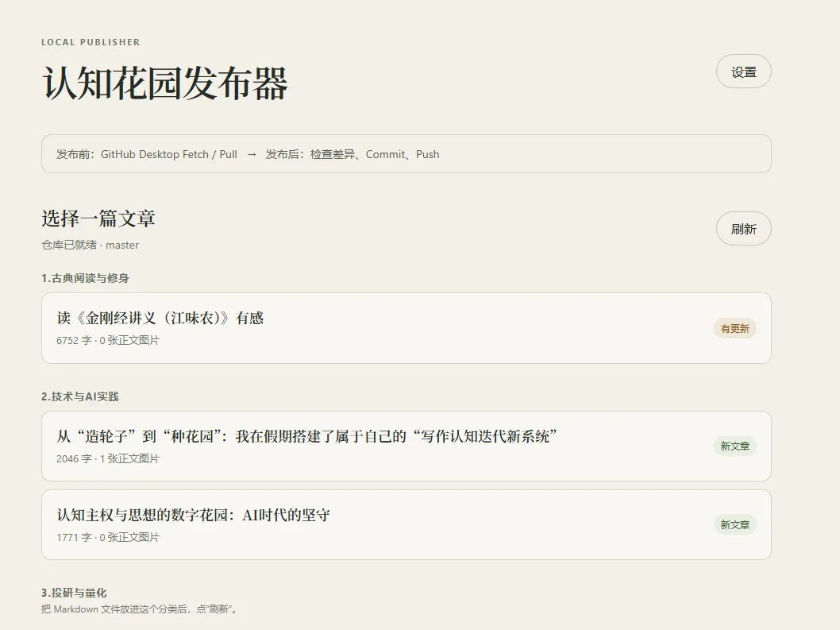
Task: Open article 读《金刚经讲义（江味农）》有感
Action: (406, 328)
